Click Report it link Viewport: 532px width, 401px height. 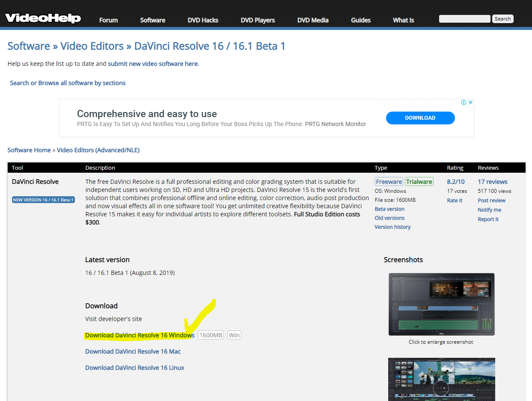click(488, 219)
